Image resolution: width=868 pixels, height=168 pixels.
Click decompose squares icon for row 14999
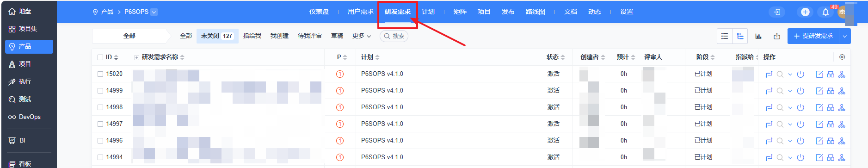[x=831, y=91]
